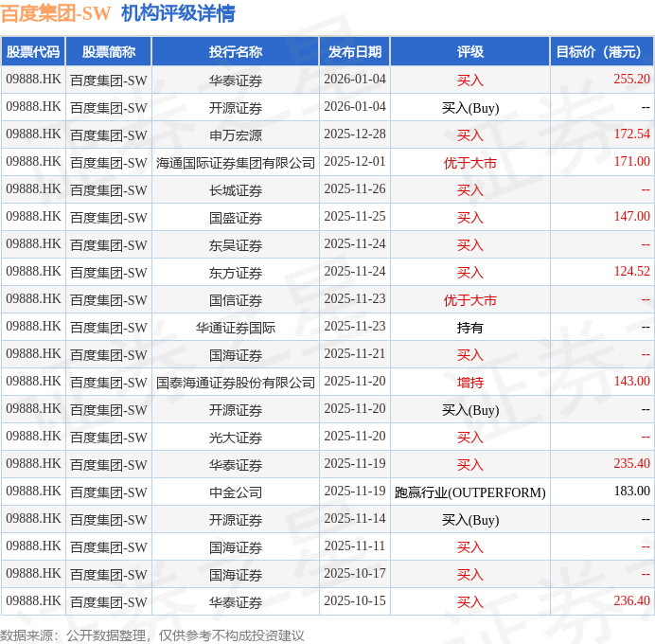
Task: Click target price 143.00
Action: (631, 381)
